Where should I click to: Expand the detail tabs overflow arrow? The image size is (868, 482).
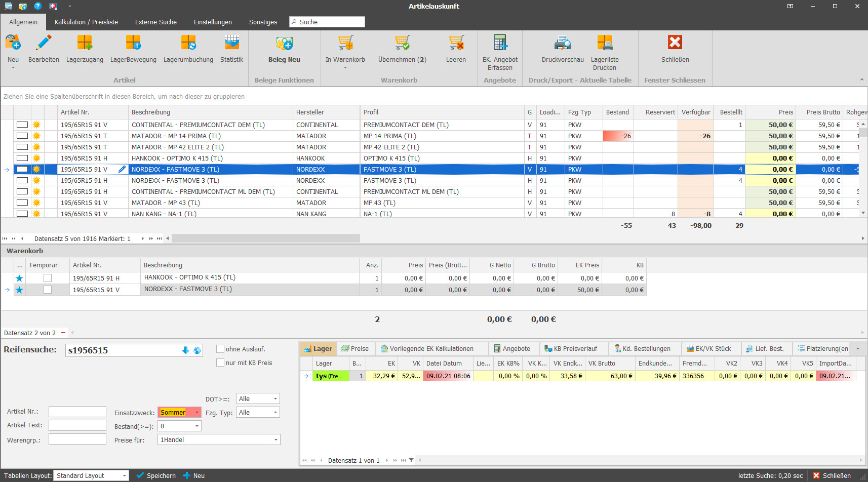858,348
